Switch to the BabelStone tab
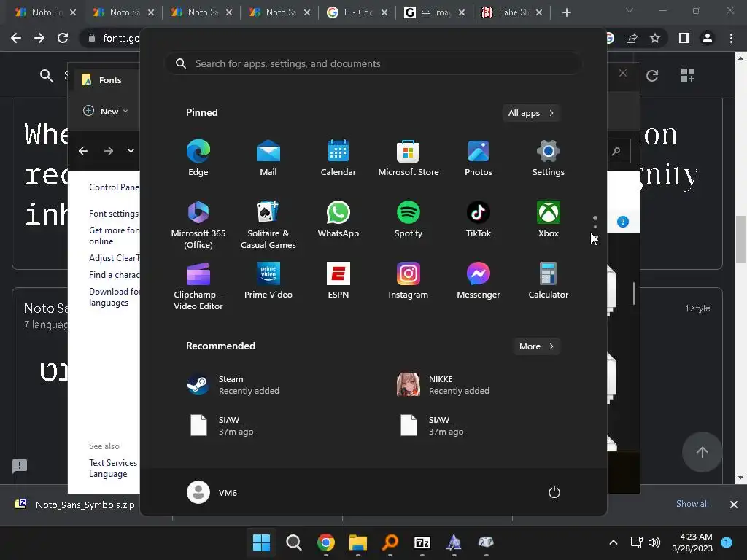The height and width of the screenshot is (560, 747). click(x=514, y=12)
